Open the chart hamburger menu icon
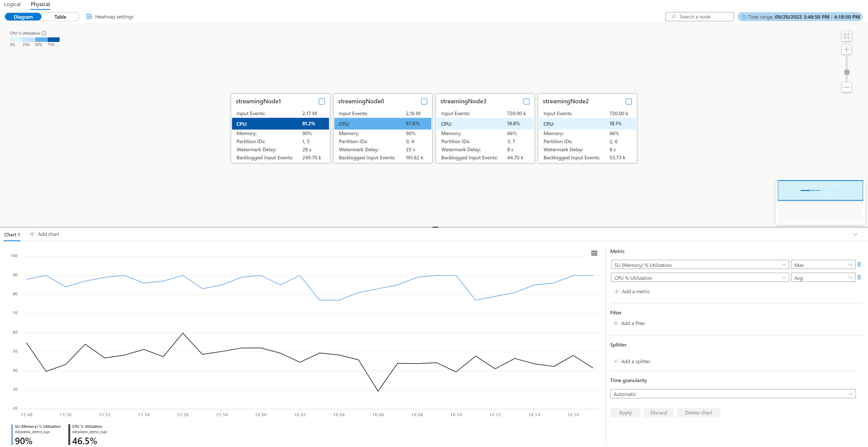Image resolution: width=868 pixels, height=447 pixels. (x=594, y=253)
